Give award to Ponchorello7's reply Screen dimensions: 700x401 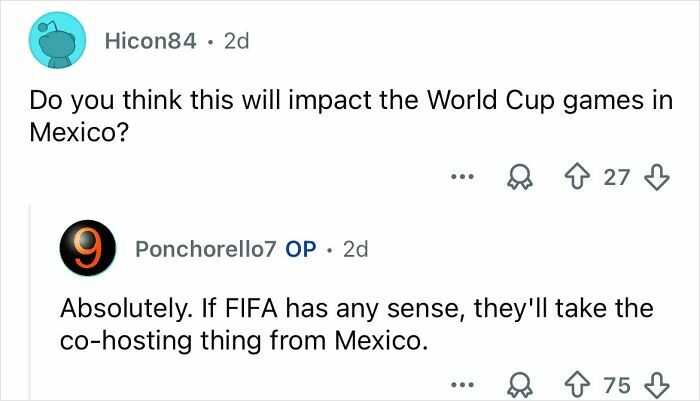click(x=520, y=384)
